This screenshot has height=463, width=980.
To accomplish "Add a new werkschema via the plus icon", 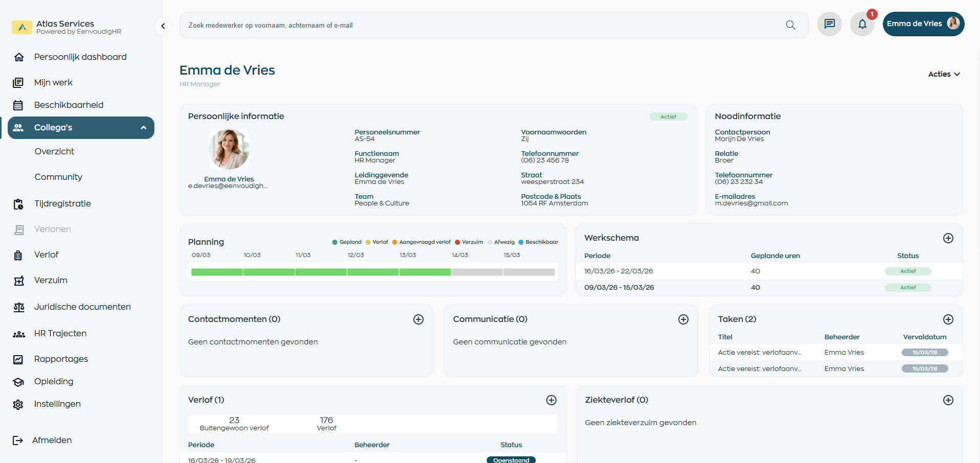I will 948,238.
